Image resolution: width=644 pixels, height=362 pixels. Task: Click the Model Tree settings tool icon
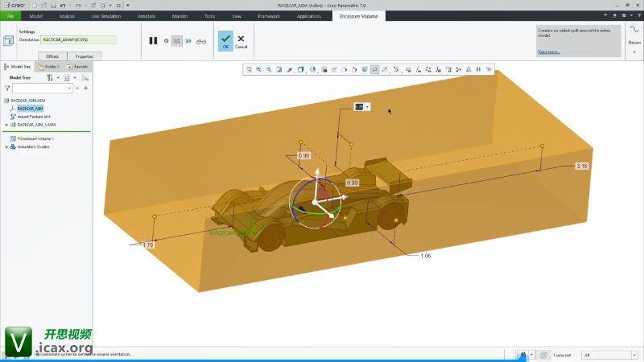pos(50,78)
